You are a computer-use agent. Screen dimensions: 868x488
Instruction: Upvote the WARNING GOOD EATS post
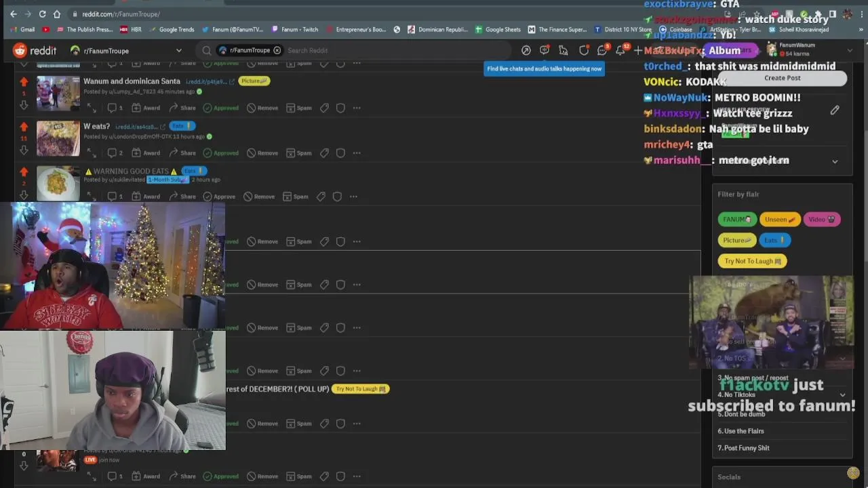pyautogui.click(x=24, y=172)
